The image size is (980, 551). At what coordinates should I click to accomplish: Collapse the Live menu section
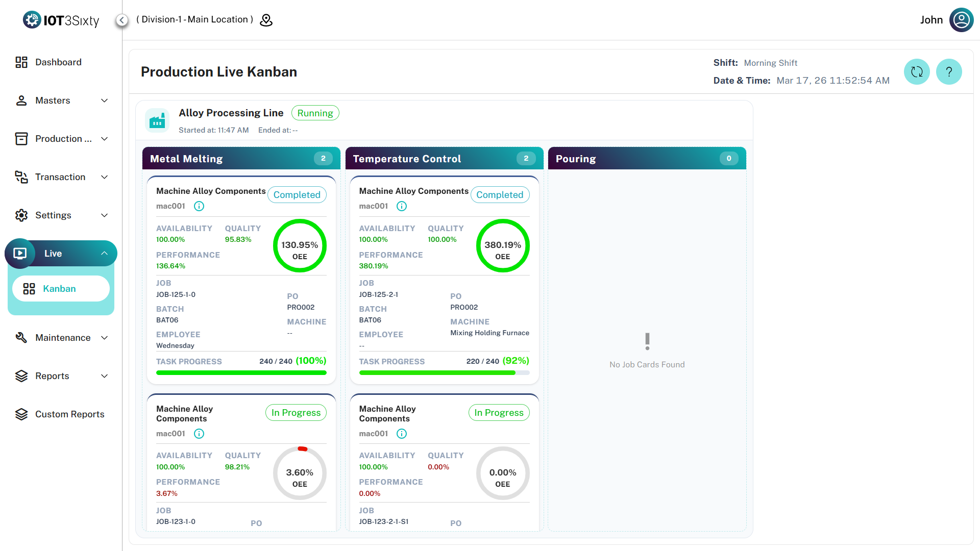(x=104, y=254)
